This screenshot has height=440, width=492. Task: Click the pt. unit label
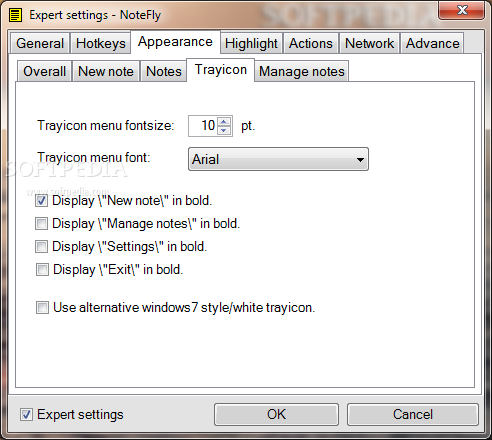tap(248, 126)
